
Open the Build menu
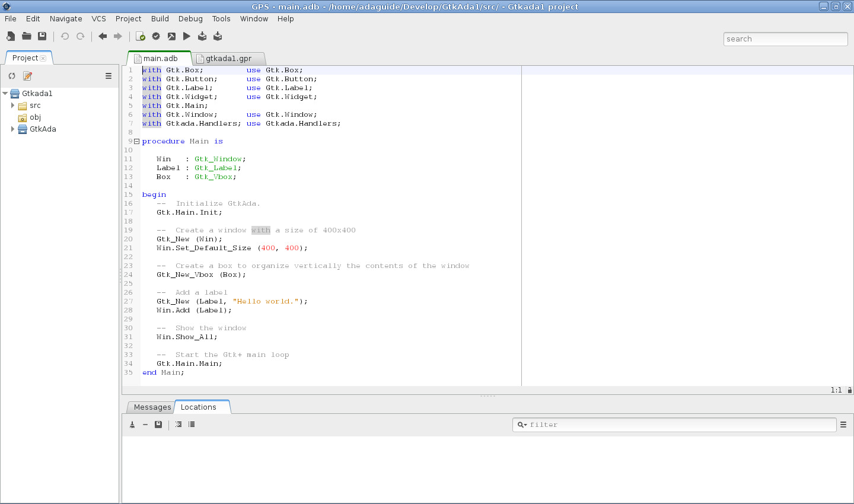click(x=160, y=19)
